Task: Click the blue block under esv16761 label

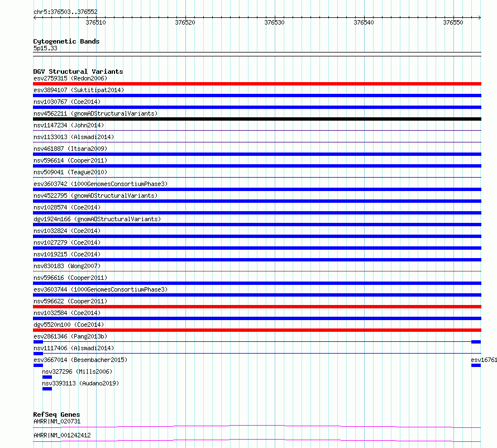Action: 476,365
